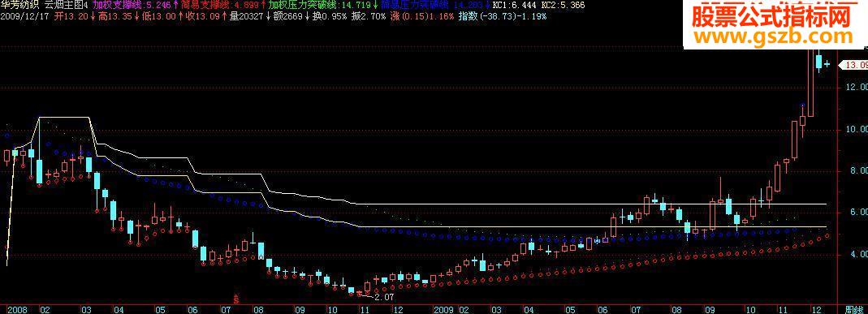Click the 13.09 current price tag
This screenshot has height=314, width=868.
pos(853,65)
